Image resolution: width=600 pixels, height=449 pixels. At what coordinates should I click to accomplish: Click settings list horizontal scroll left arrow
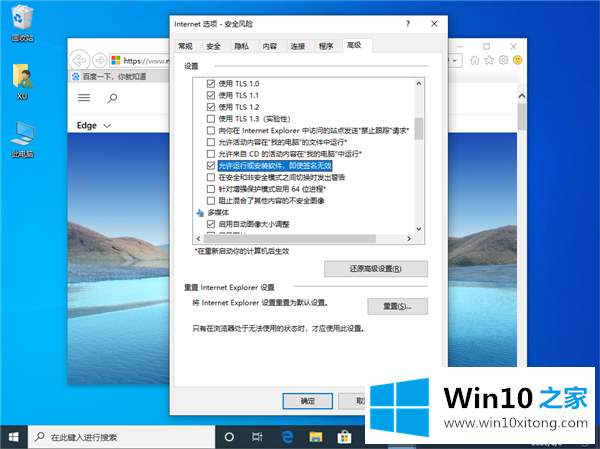pos(198,238)
